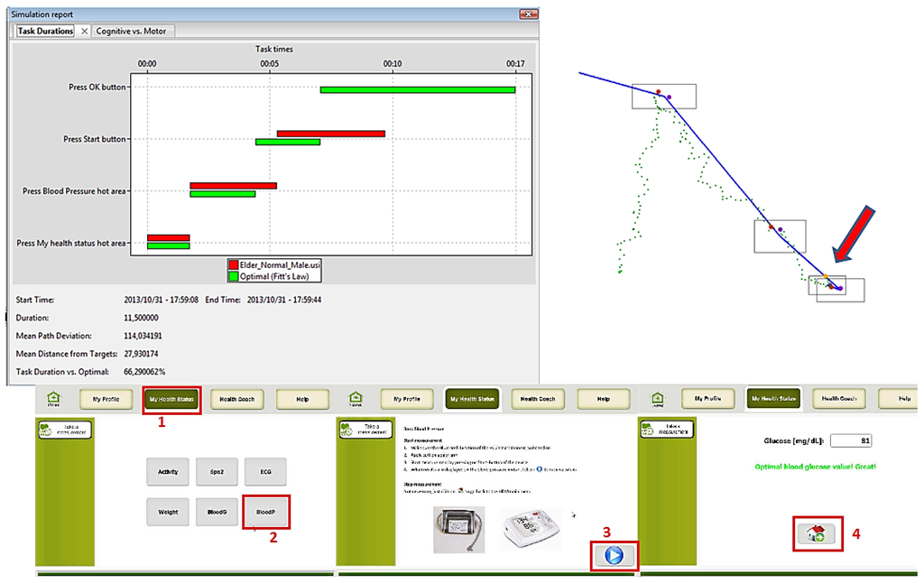
Task: Click 'Take a measurement' icon in the leftmost sidebar
Action: 56,430
